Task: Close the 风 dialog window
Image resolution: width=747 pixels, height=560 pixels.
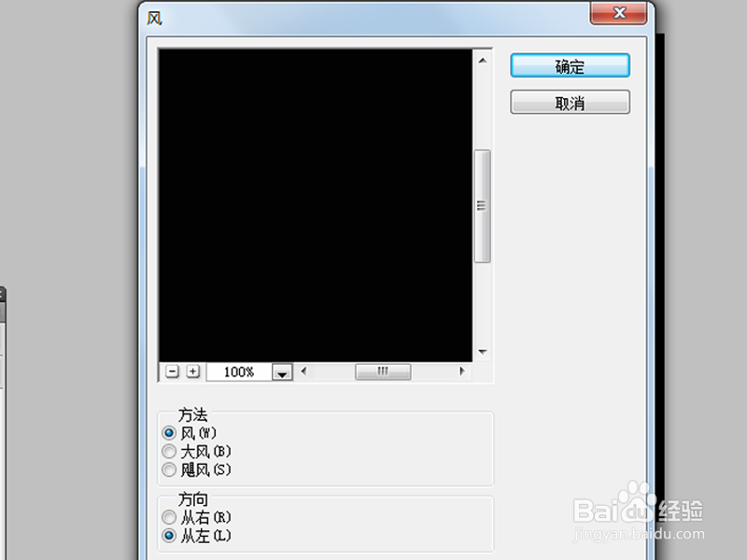Action: point(618,13)
